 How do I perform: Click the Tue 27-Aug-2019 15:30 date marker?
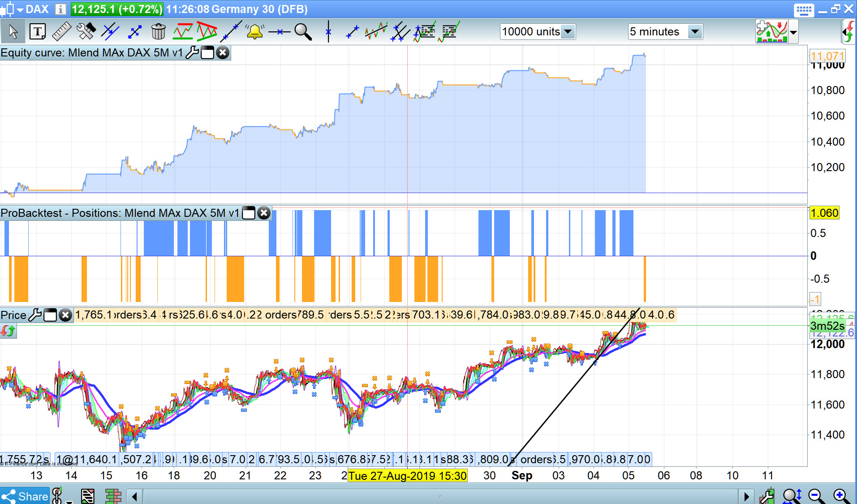(408, 476)
